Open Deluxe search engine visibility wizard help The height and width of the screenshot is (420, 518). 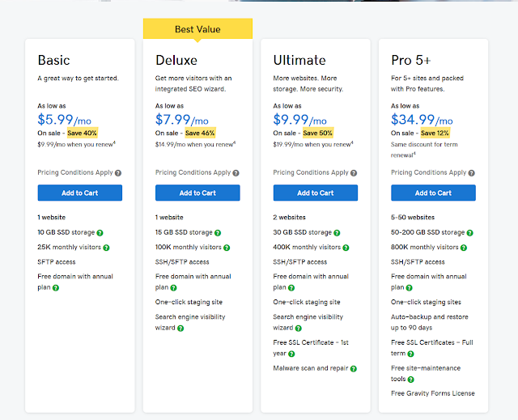coord(180,329)
